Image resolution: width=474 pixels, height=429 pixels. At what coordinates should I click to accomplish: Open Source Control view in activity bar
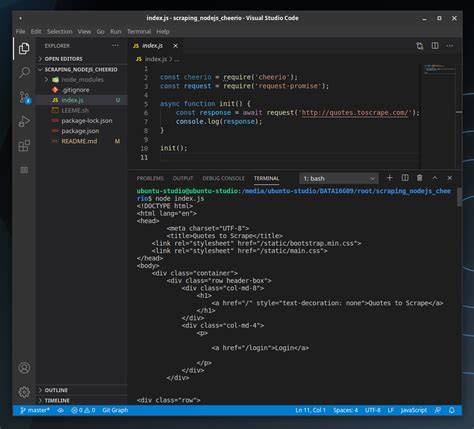coord(24,97)
